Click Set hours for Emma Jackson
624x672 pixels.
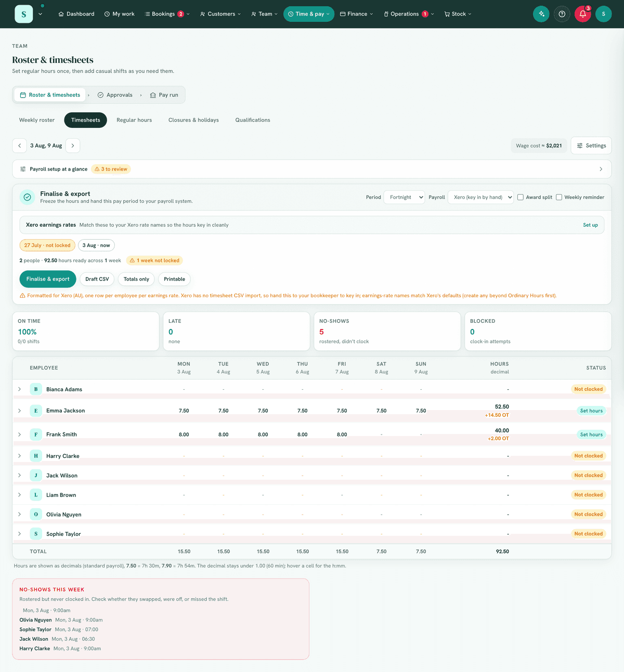click(x=591, y=411)
